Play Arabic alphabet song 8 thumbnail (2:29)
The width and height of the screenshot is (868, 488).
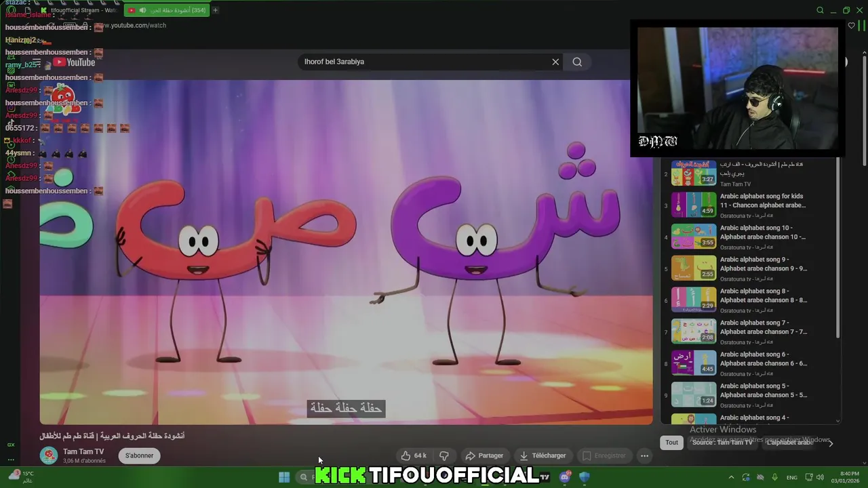click(x=694, y=300)
